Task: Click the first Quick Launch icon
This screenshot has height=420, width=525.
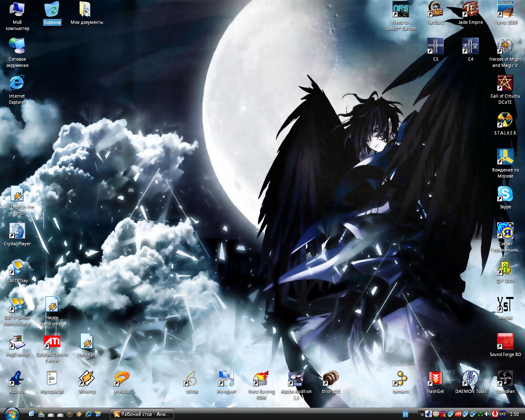Action: (x=32, y=414)
